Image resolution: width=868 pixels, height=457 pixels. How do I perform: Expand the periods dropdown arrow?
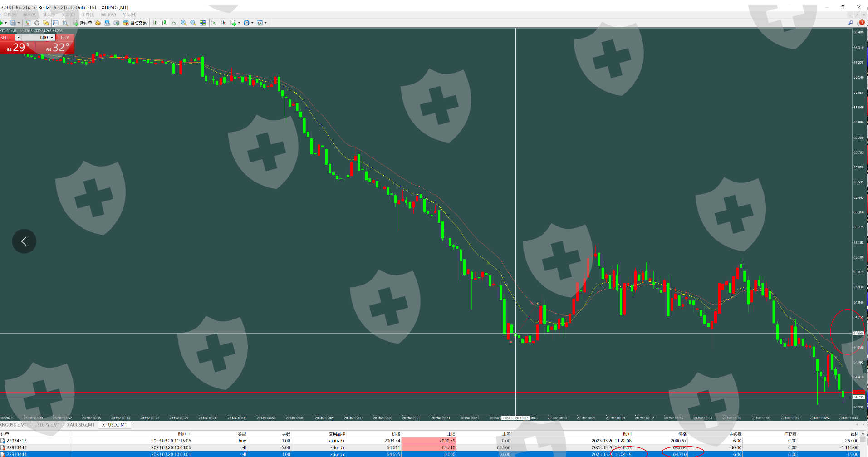pos(252,23)
